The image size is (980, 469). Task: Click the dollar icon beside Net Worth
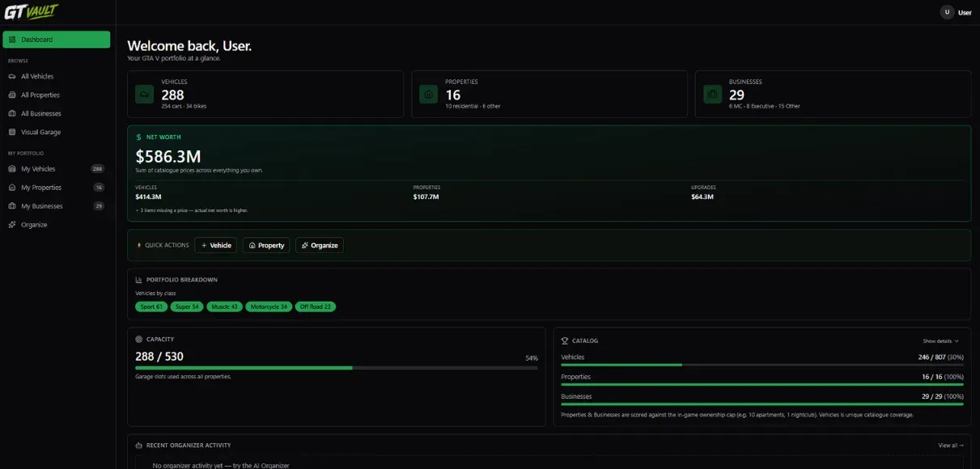(x=138, y=137)
